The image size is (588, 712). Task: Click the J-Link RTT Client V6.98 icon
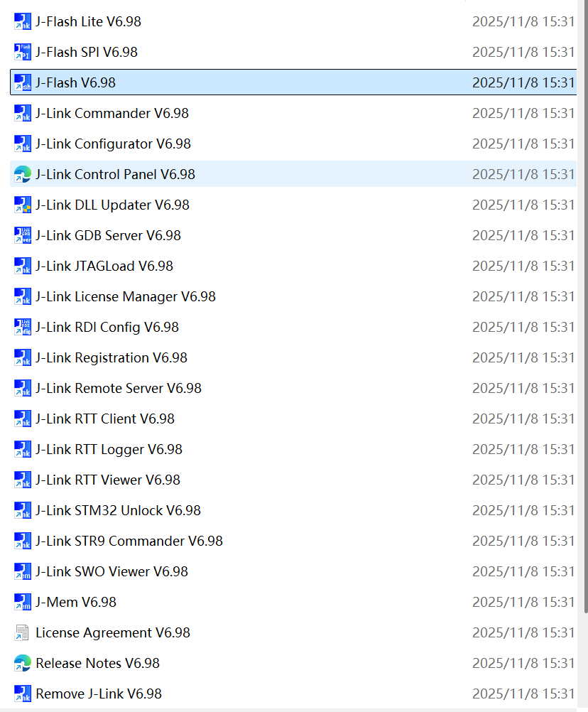click(x=23, y=419)
